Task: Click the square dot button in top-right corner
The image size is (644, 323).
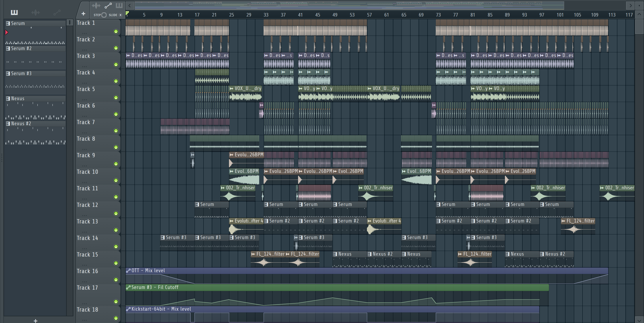Action: click(639, 5)
